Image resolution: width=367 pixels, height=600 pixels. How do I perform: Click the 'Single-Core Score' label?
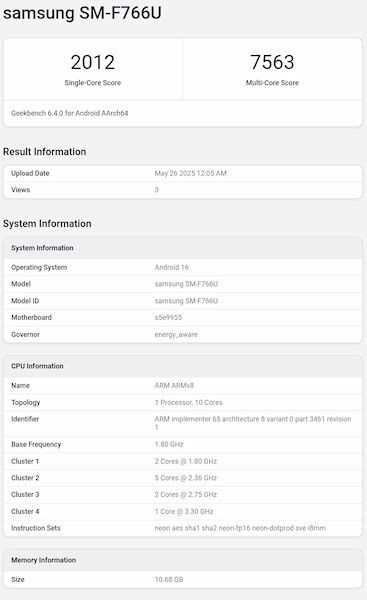(93, 83)
